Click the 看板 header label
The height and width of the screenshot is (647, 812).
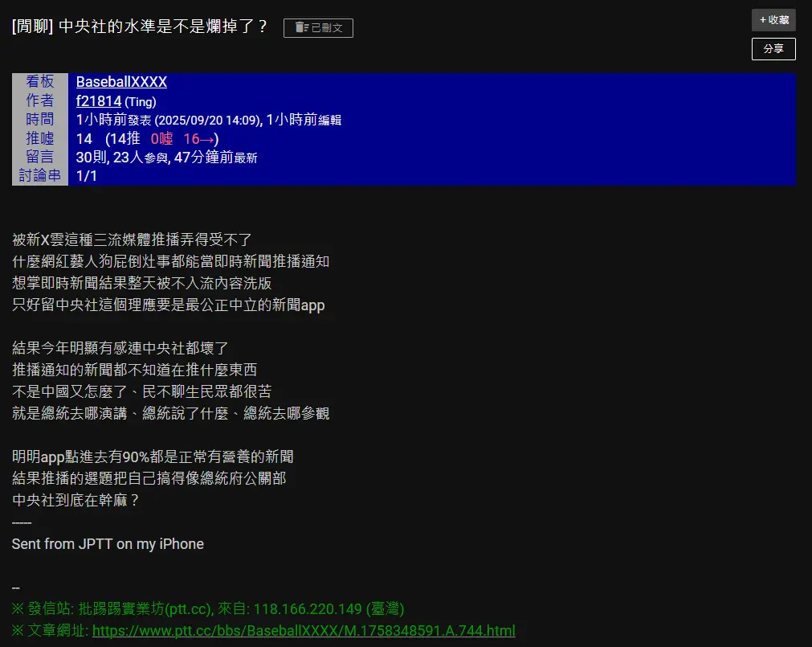[x=40, y=81]
